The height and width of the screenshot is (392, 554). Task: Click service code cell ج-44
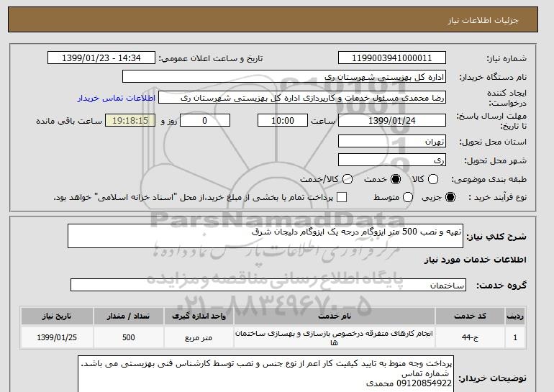(470, 337)
